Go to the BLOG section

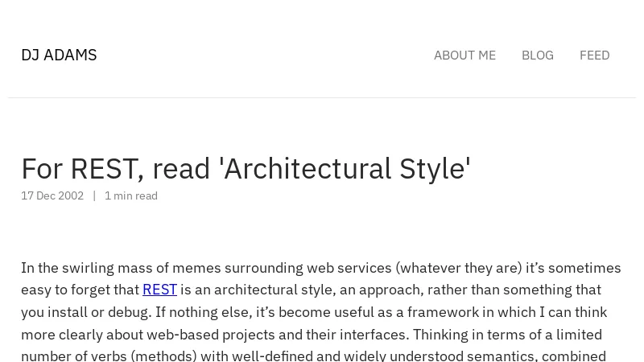tap(537, 55)
